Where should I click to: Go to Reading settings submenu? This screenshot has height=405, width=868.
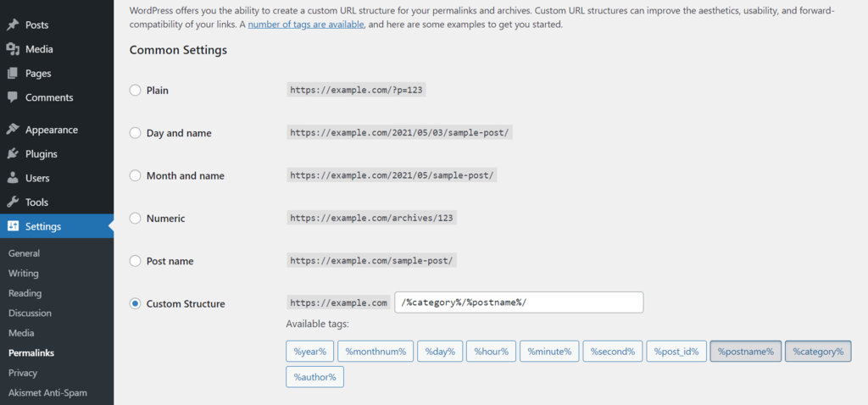25,293
